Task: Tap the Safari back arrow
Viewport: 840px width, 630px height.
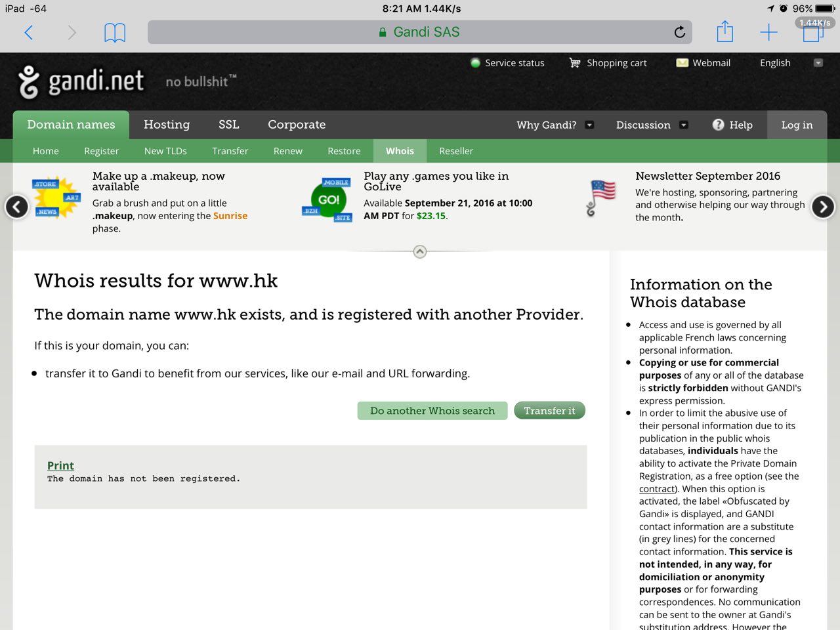Action: pyautogui.click(x=28, y=32)
